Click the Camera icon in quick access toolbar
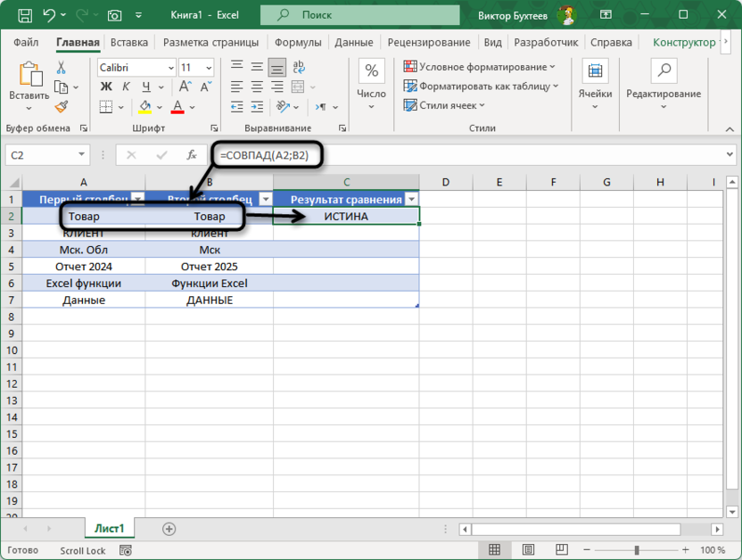Image resolution: width=742 pixels, height=560 pixels. 114,15
